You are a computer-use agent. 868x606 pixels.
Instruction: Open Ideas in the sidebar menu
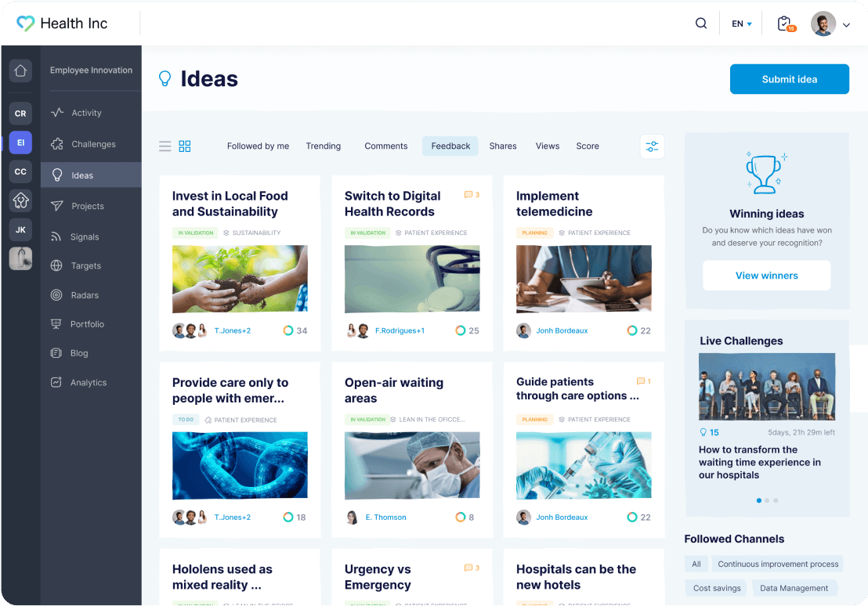pos(92,175)
